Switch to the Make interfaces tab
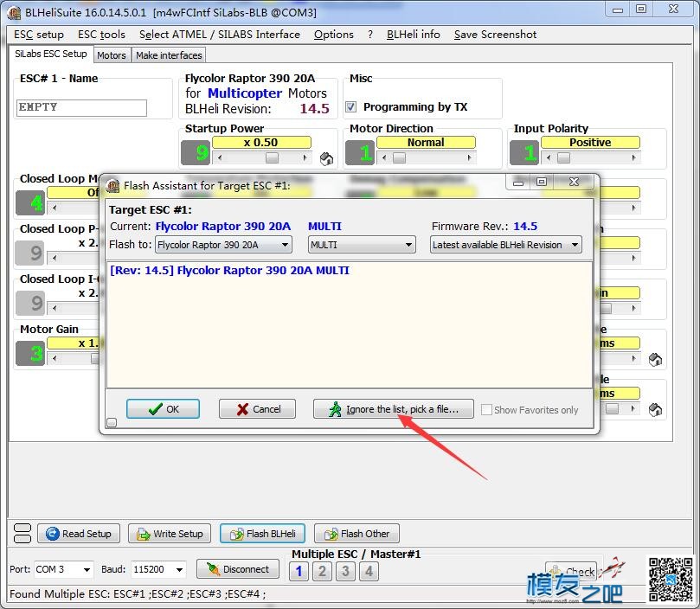This screenshot has width=700, height=609. point(169,55)
